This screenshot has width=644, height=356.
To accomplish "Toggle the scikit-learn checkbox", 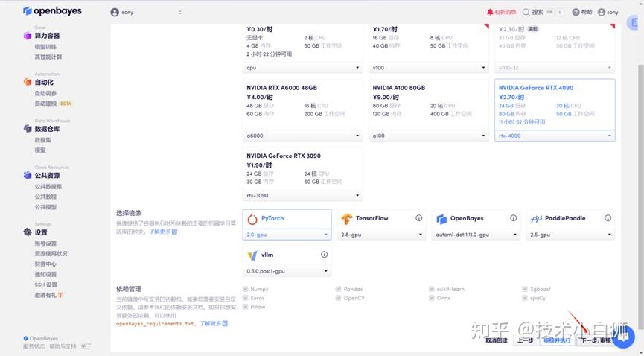I will click(432, 289).
